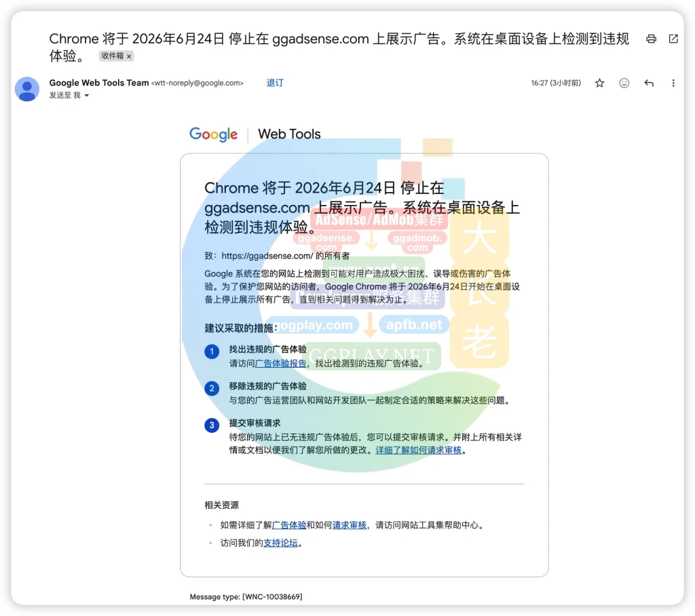Image resolution: width=695 pixels, height=616 pixels.
Task: Open the email in a new window
Action: click(673, 39)
